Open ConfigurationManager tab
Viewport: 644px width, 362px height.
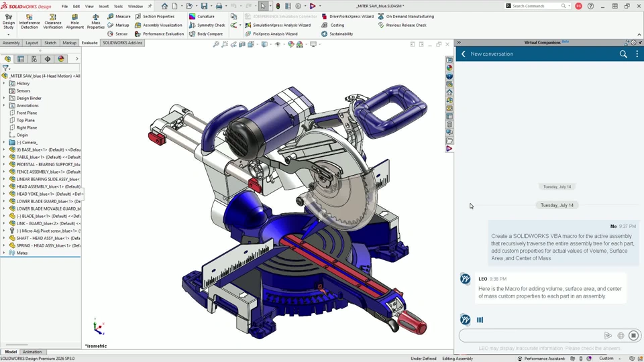click(34, 59)
